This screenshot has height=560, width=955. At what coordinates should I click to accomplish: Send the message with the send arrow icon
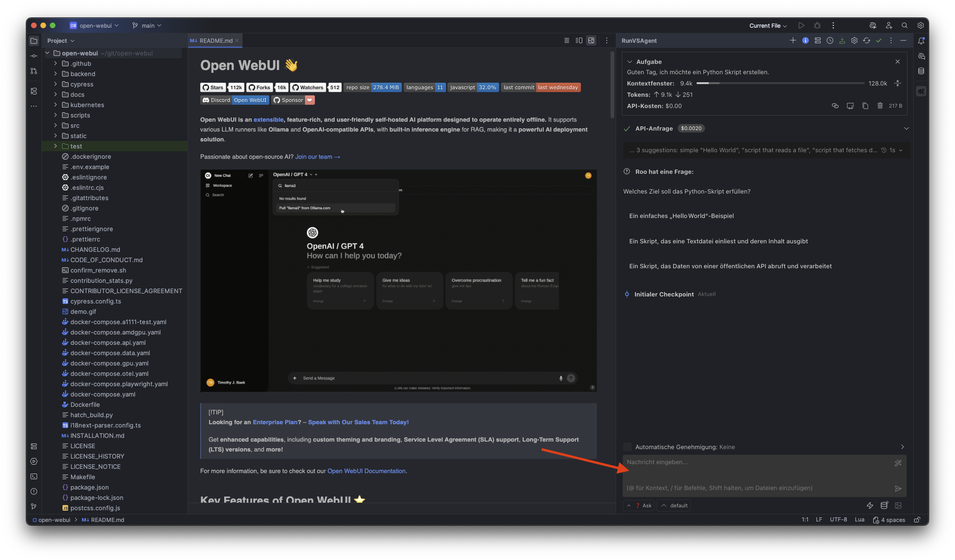898,489
